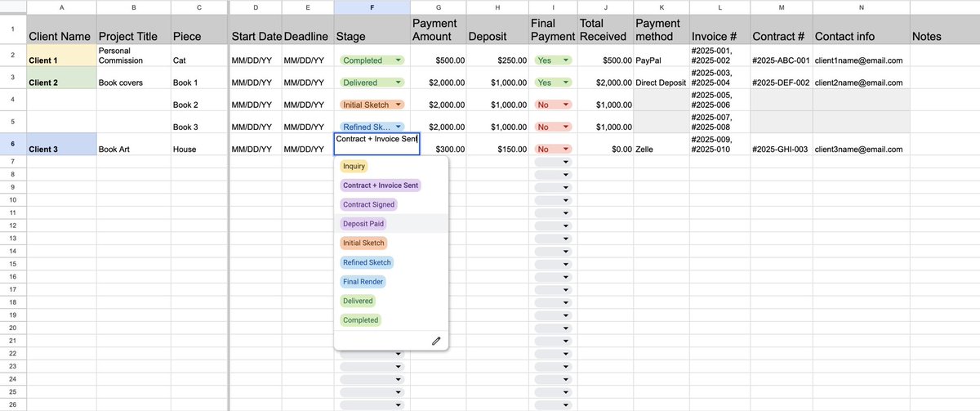The width and height of the screenshot is (980, 411).
Task: Click invoice cell #2025-009, #2025-010
Action: pos(719,144)
